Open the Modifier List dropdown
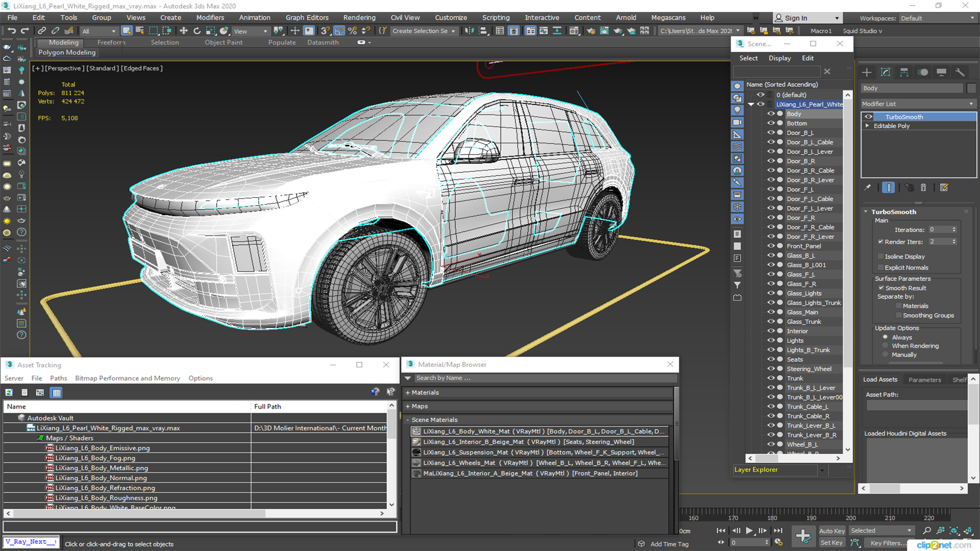This screenshot has width=980, height=551. tap(918, 104)
